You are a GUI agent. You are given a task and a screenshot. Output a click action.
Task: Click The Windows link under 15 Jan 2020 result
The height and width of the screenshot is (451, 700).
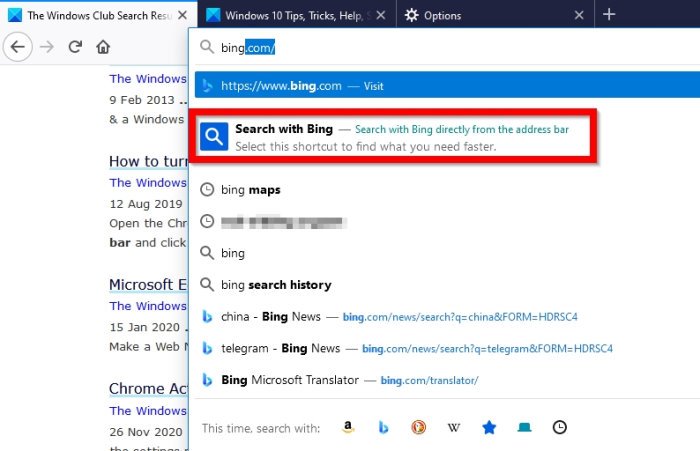148,306
